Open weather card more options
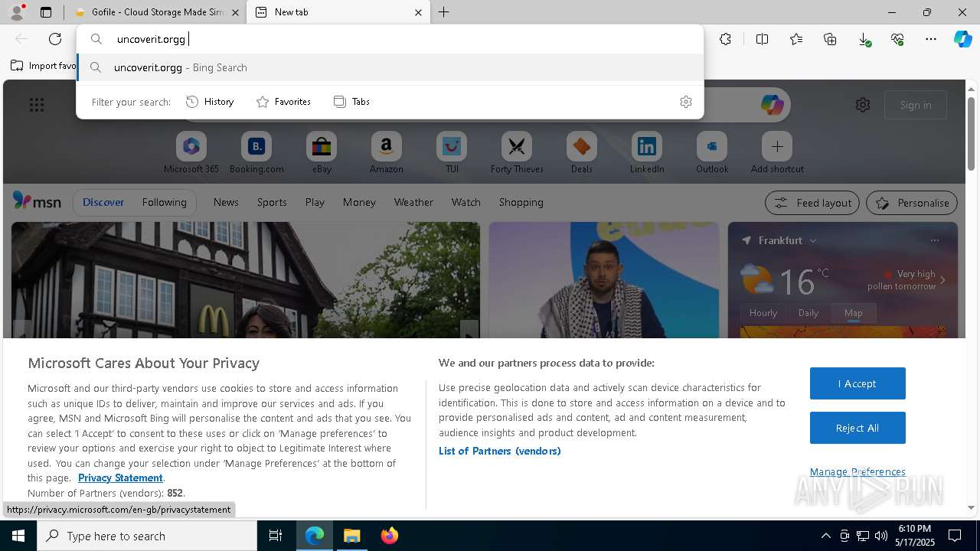The image size is (980, 551). click(x=934, y=240)
